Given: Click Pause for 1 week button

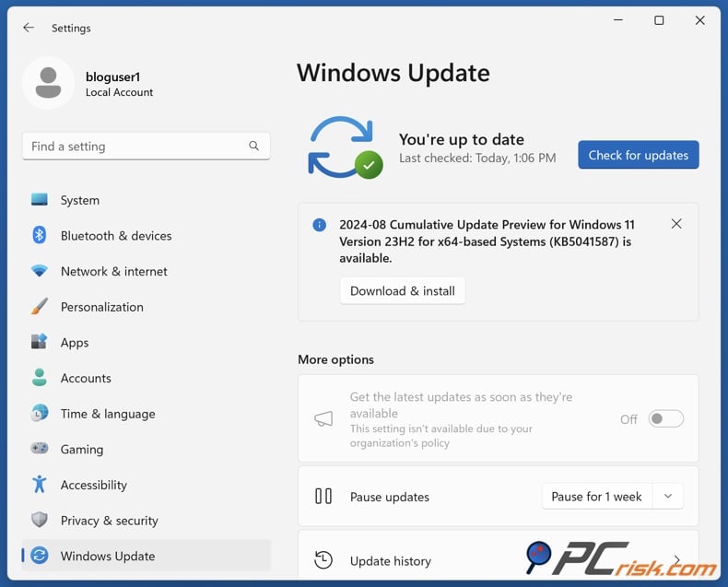Looking at the screenshot, I should (x=596, y=496).
